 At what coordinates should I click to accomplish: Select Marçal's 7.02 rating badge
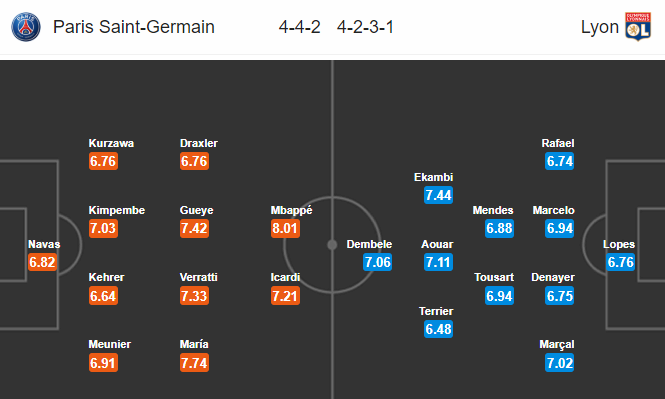click(x=559, y=363)
